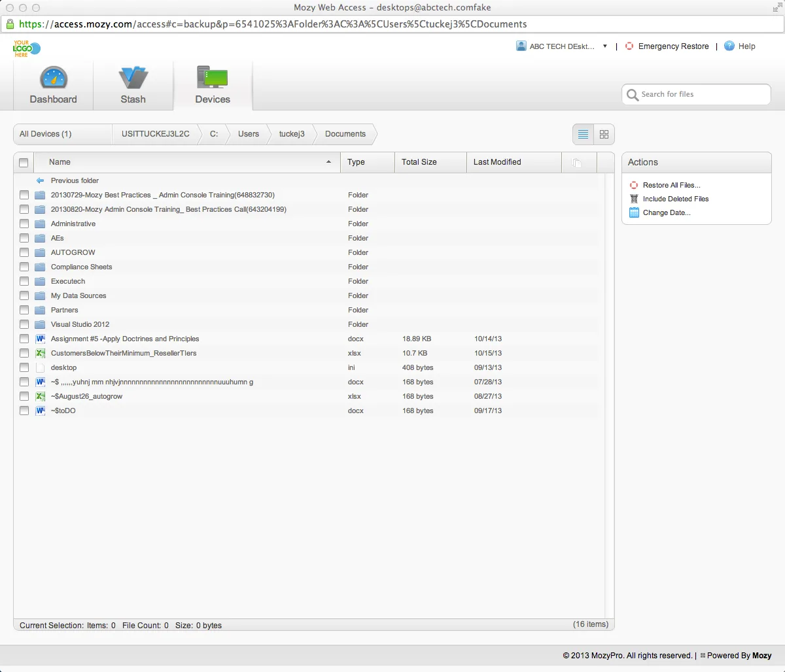This screenshot has width=785, height=672.
Task: Open the ABC TECH account dropdown arrow
Action: tap(605, 46)
